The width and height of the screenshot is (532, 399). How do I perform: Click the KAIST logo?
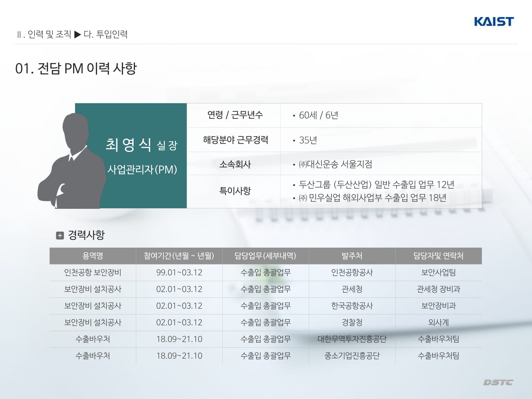pyautogui.click(x=494, y=22)
